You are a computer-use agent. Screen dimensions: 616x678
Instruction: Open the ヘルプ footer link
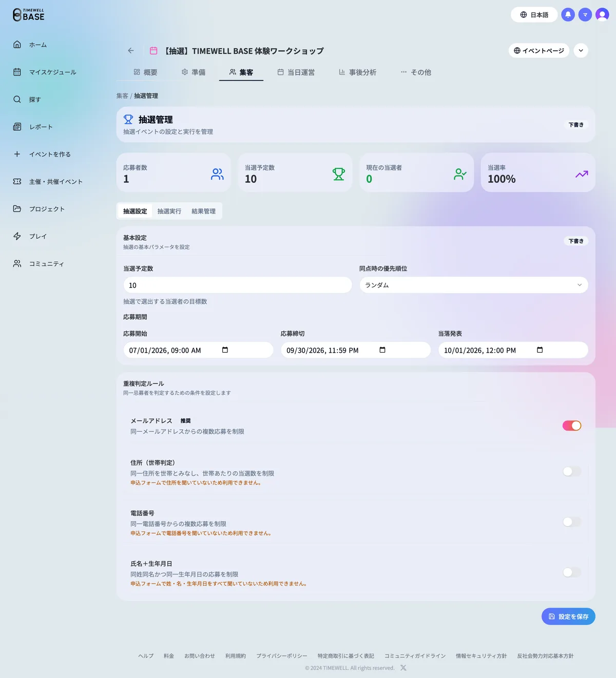146,656
